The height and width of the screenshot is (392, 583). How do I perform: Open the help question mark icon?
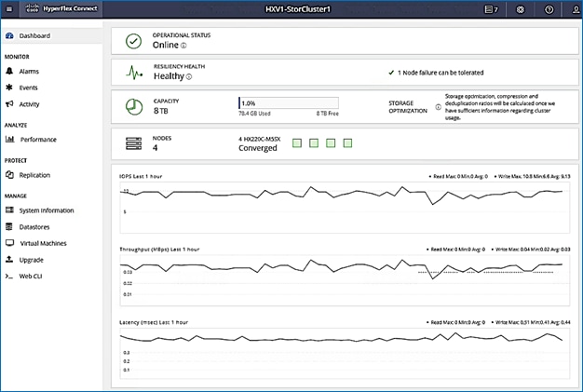point(549,9)
